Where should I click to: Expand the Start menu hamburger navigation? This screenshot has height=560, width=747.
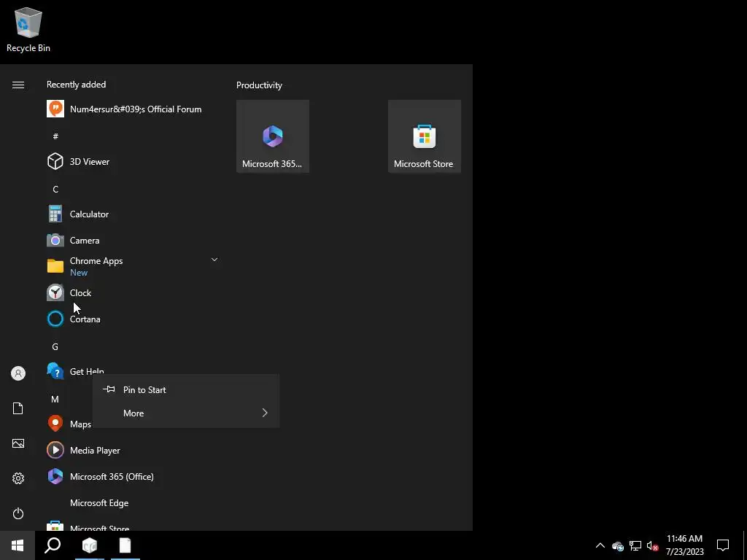pyautogui.click(x=18, y=85)
